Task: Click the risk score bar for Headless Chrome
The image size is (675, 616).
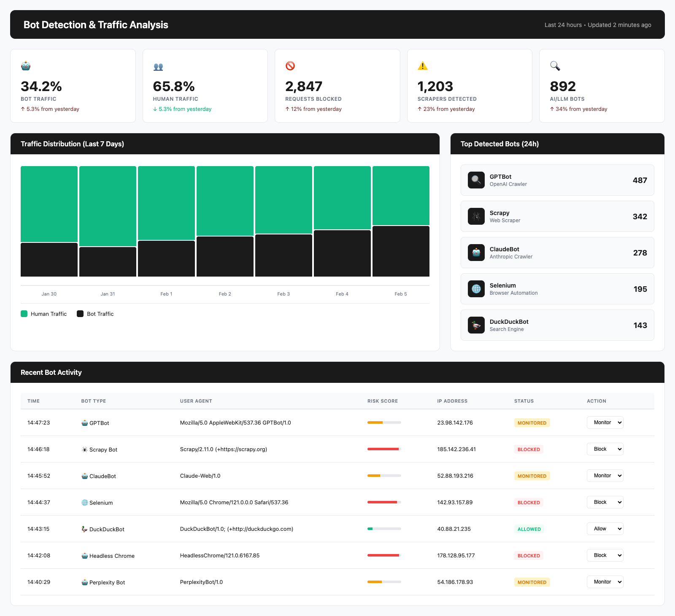Action: coord(383,555)
